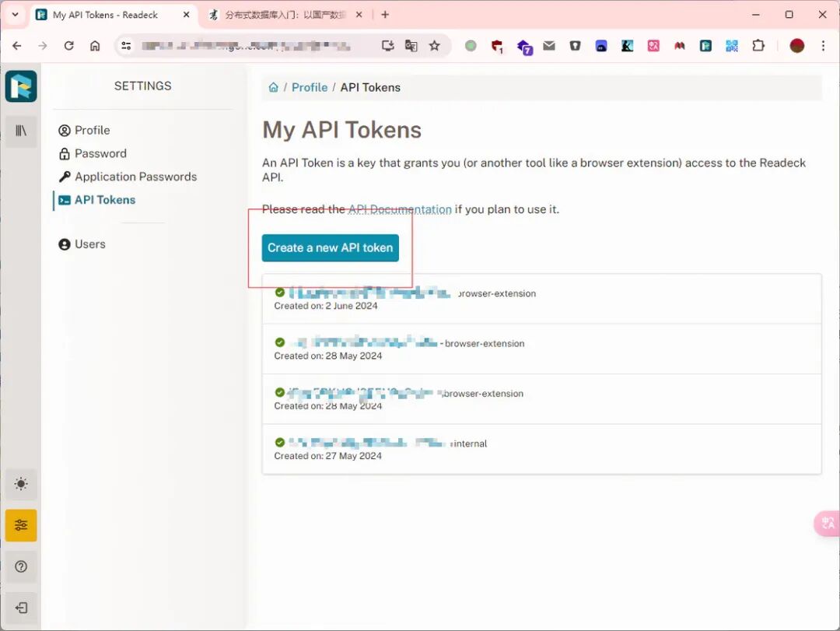Click Create a new API token button
The height and width of the screenshot is (631, 840).
coord(330,247)
